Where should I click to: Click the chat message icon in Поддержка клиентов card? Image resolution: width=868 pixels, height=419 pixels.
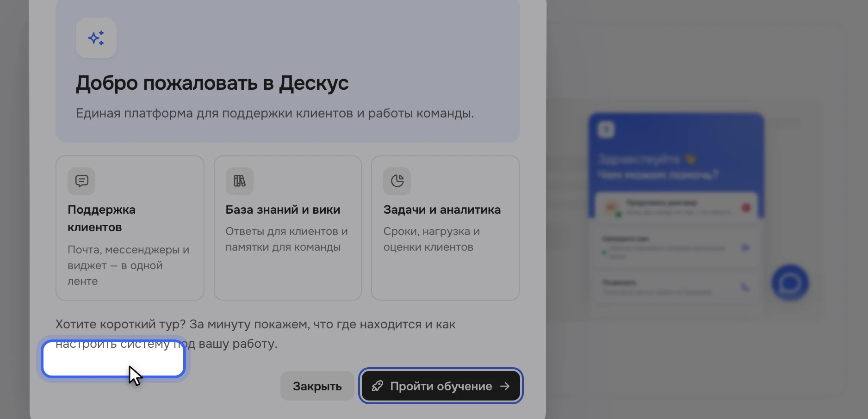coord(81,181)
